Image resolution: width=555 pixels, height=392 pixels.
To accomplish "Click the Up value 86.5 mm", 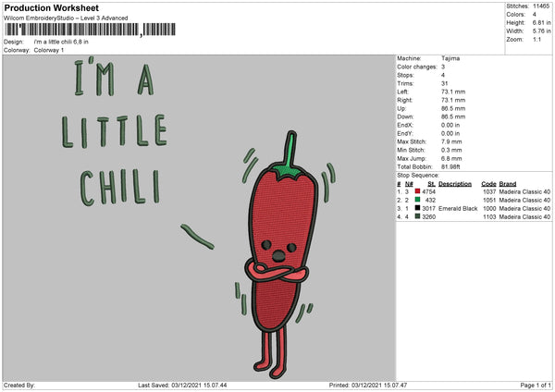I will [453, 108].
